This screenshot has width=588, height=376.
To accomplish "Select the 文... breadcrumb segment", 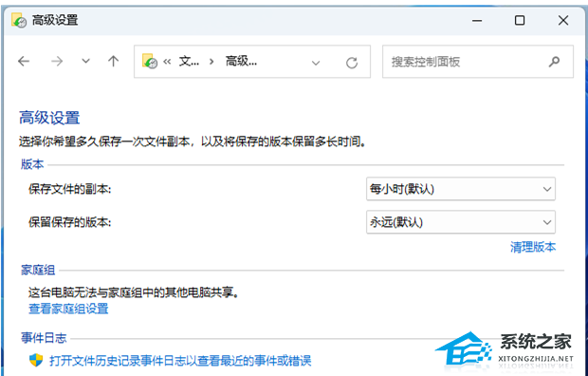I will point(189,61).
